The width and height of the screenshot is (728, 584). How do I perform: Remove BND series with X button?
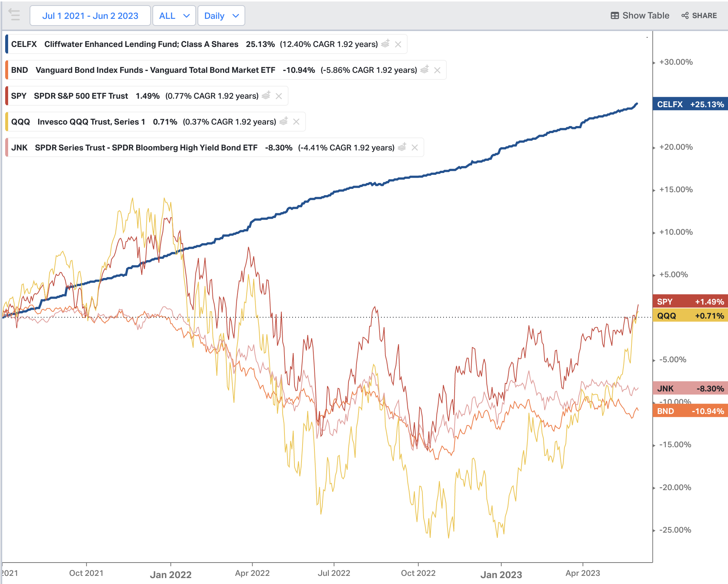[x=437, y=70]
